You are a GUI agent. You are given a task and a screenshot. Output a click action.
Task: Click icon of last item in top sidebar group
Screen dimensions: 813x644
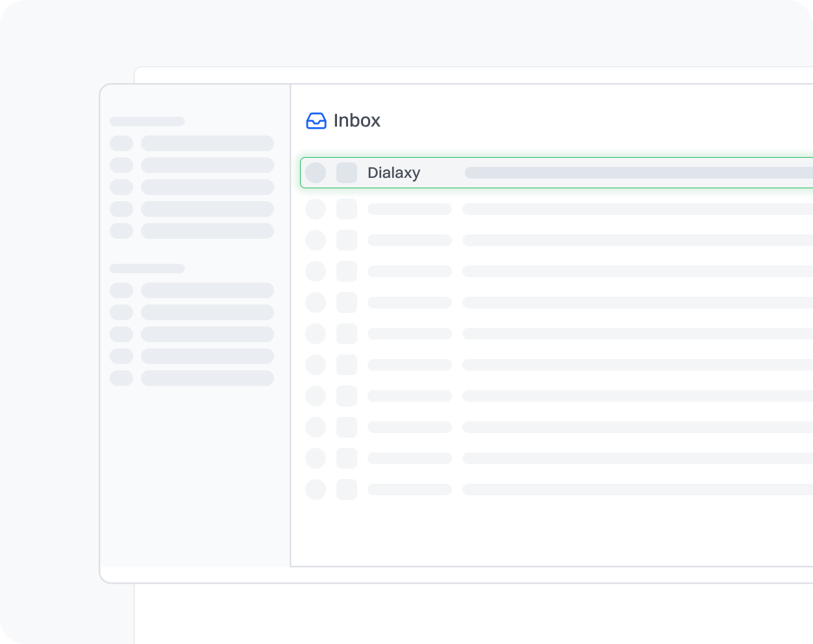coord(121,231)
